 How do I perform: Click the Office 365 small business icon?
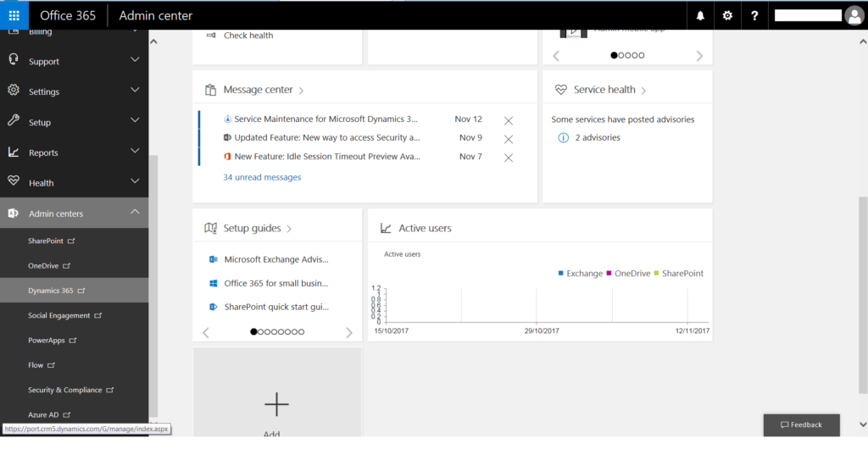213,283
